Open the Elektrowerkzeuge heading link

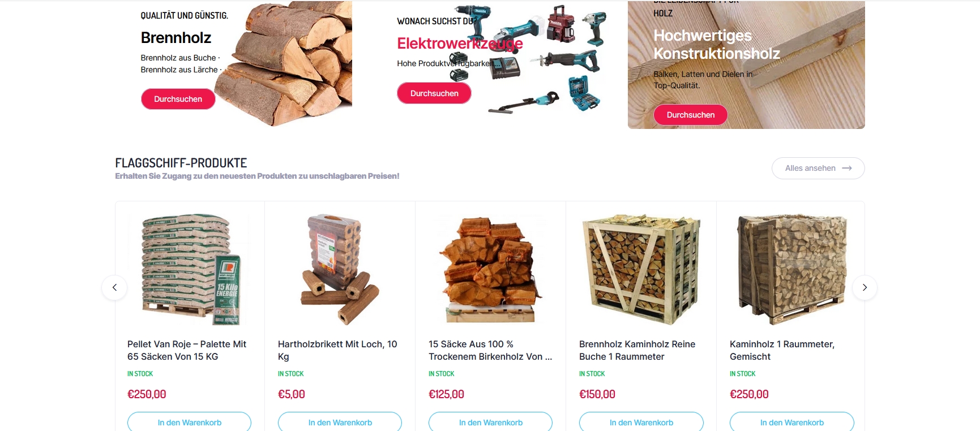pyautogui.click(x=460, y=44)
